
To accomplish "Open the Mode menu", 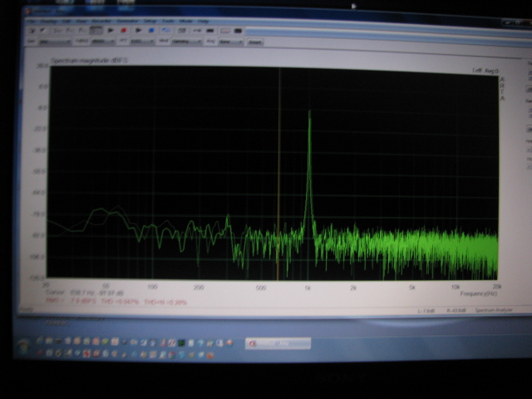I will tap(185, 21).
